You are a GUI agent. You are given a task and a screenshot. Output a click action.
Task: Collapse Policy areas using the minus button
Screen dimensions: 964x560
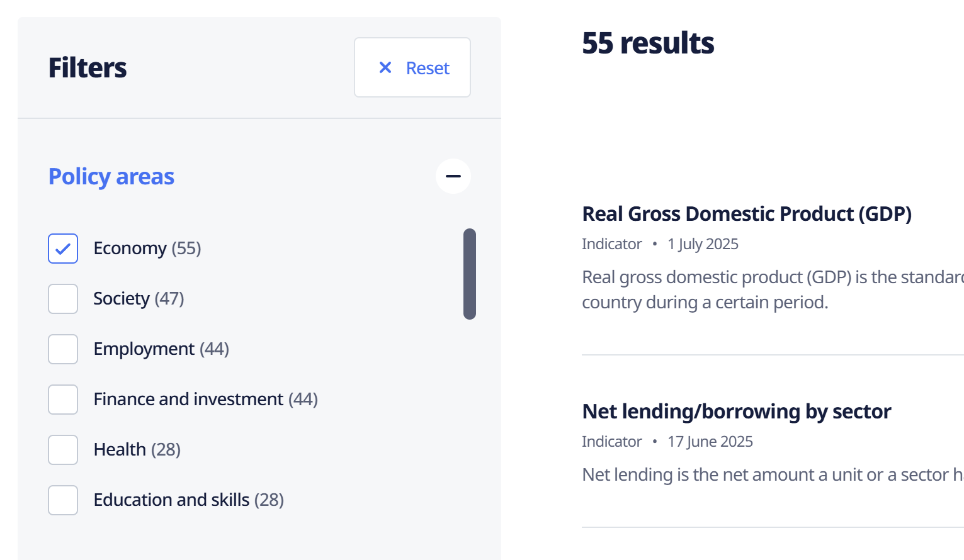pyautogui.click(x=453, y=176)
